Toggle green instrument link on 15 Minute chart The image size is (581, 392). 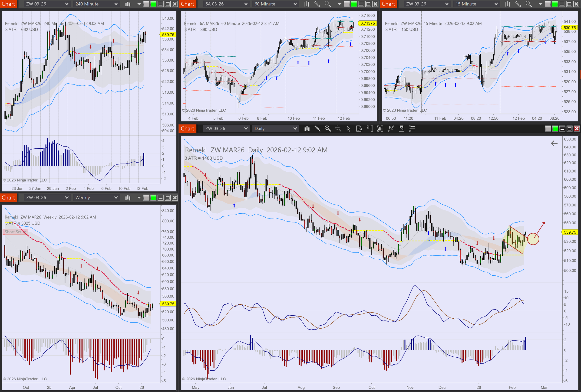click(x=555, y=4)
